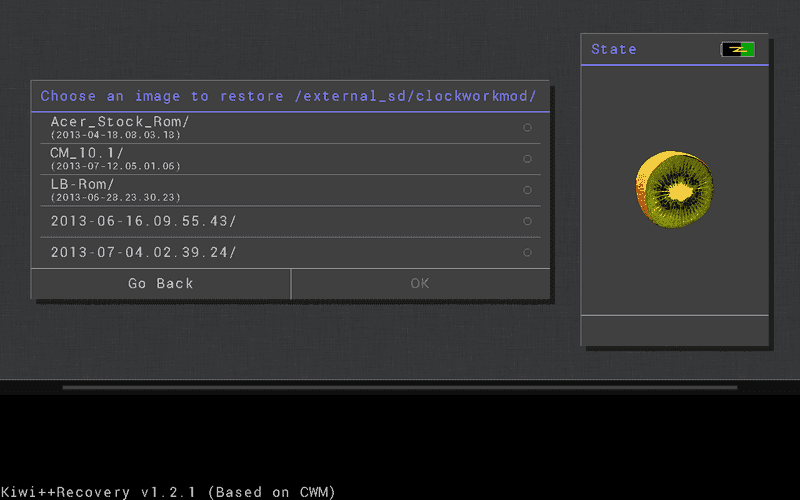Click the date (2013-06-28.23.30.23) subtitle
The height and width of the screenshot is (500, 800).
pyautogui.click(x=116, y=197)
